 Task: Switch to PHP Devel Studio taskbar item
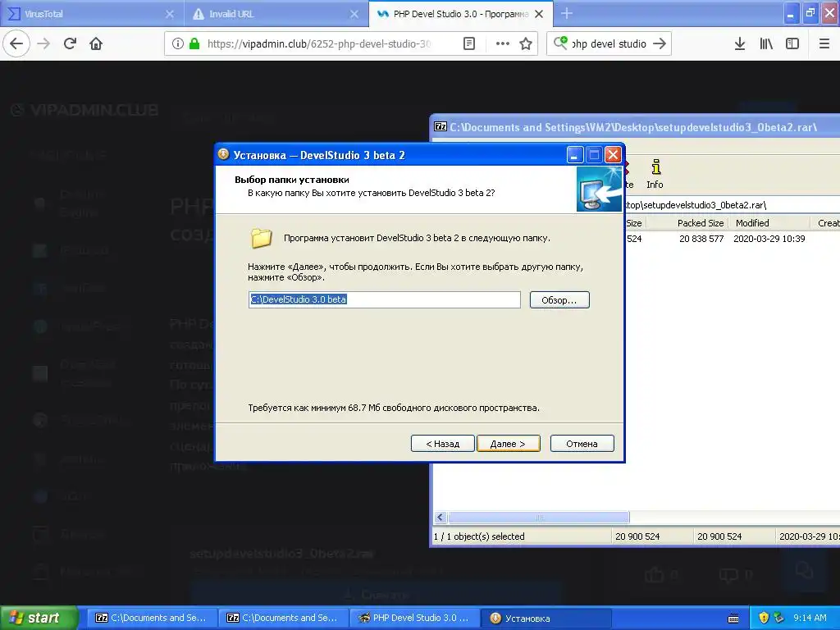(414, 618)
